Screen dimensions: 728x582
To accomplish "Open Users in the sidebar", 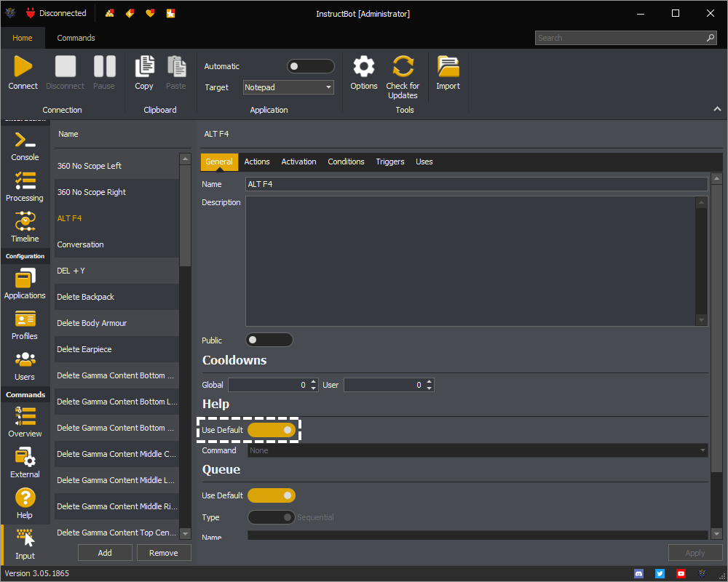I will pyautogui.click(x=25, y=366).
